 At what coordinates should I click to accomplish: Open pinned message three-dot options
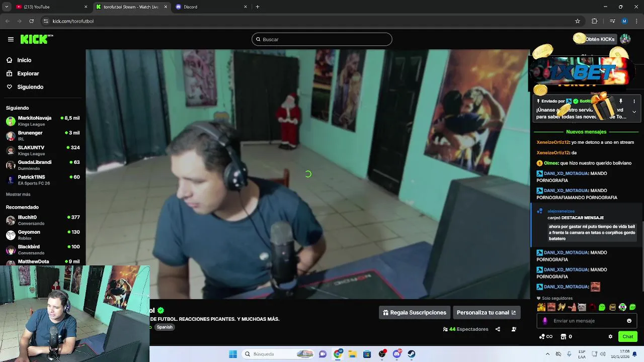point(634,102)
